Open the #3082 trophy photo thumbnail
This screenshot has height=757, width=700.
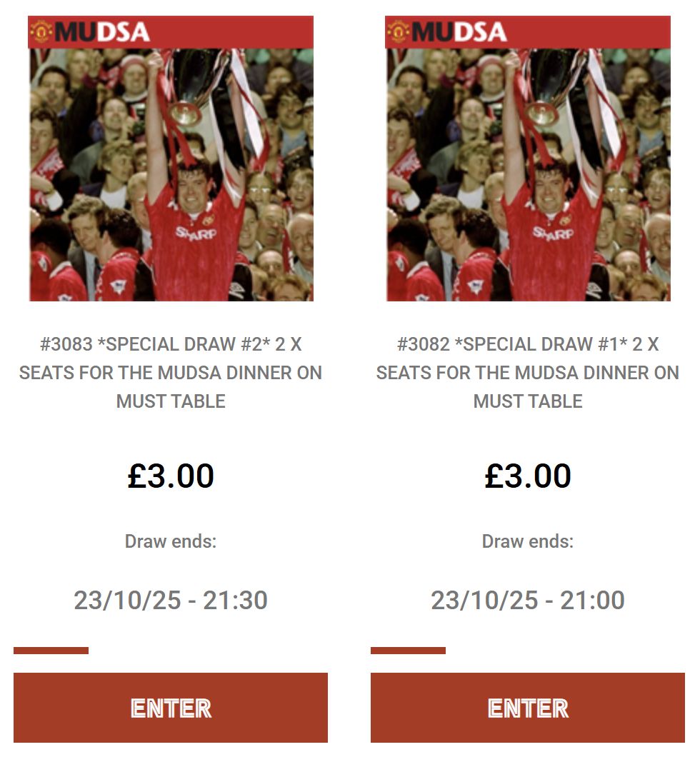[528, 159]
